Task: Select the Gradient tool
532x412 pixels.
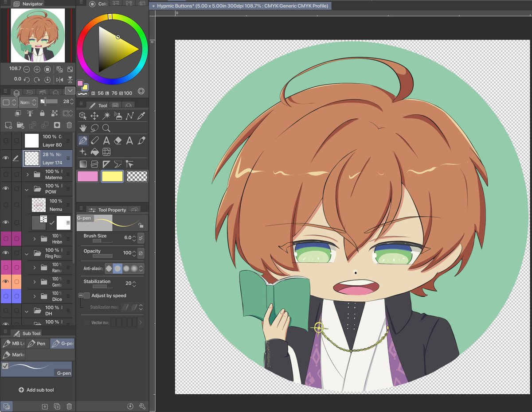Action: click(x=83, y=164)
